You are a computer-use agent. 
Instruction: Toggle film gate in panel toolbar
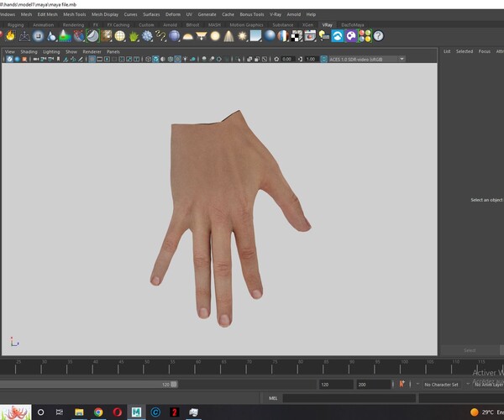[x=100, y=59]
